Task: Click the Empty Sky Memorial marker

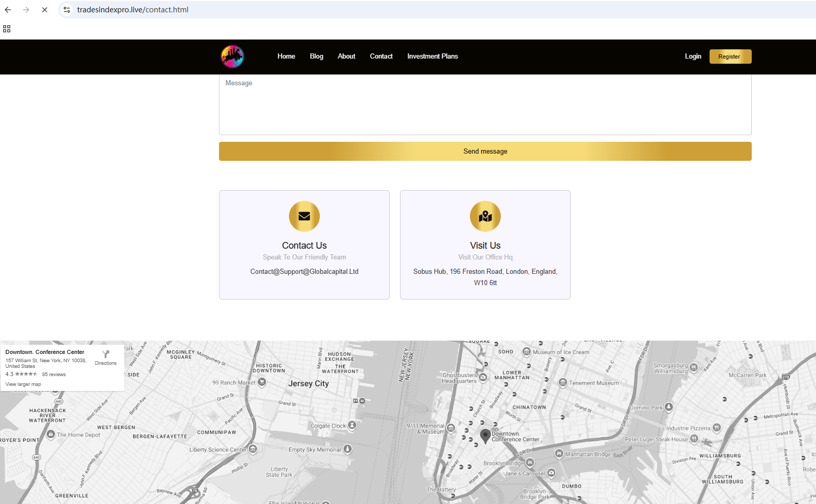Action: pyautogui.click(x=348, y=449)
